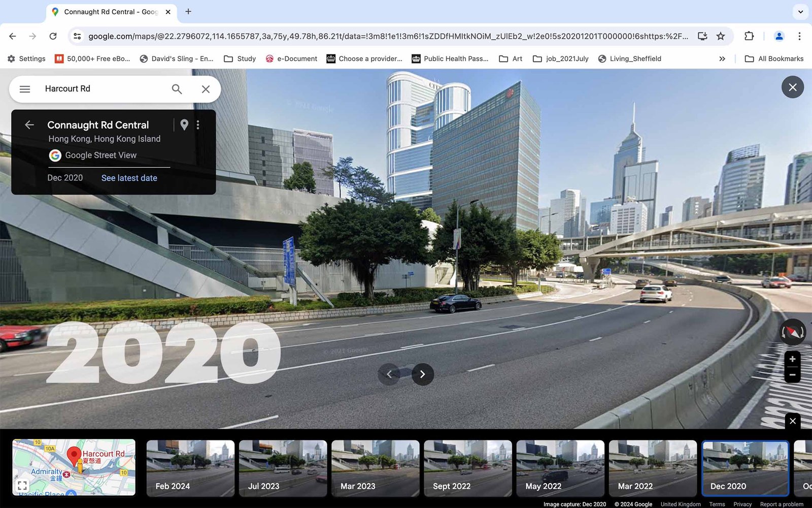
Task: Zoom in with the plus button
Action: point(792,359)
